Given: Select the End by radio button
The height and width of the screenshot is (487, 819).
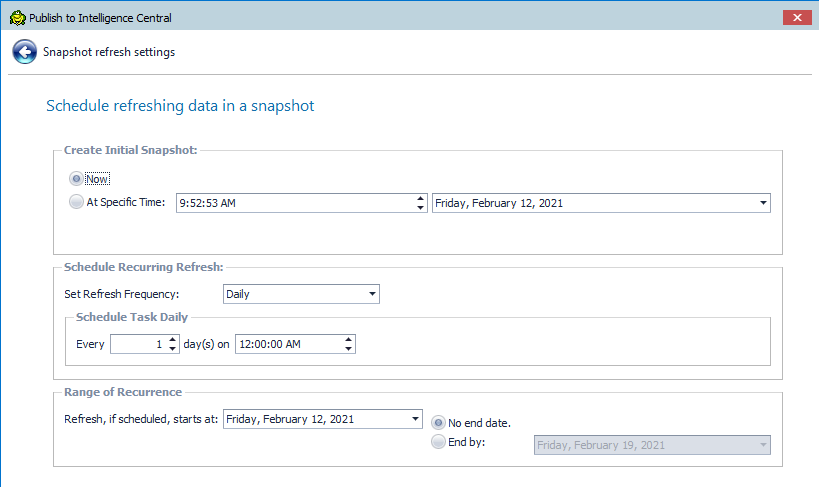Looking at the screenshot, I should coord(438,442).
